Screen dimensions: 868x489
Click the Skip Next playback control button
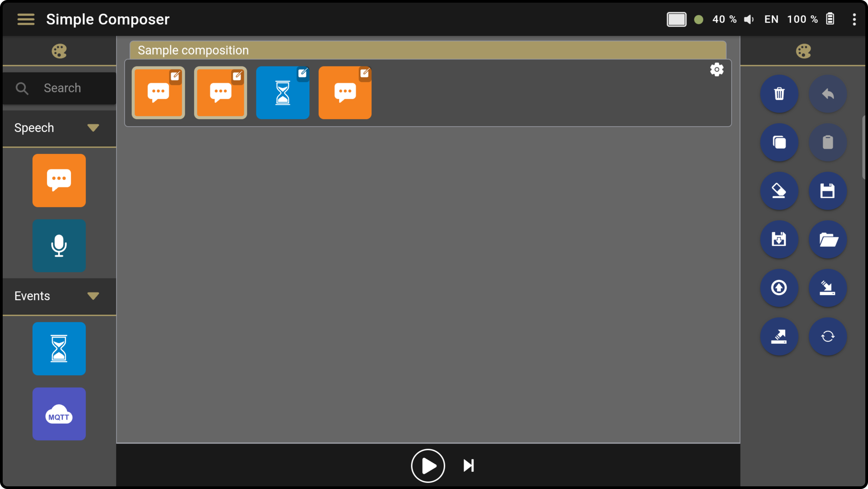coord(469,466)
